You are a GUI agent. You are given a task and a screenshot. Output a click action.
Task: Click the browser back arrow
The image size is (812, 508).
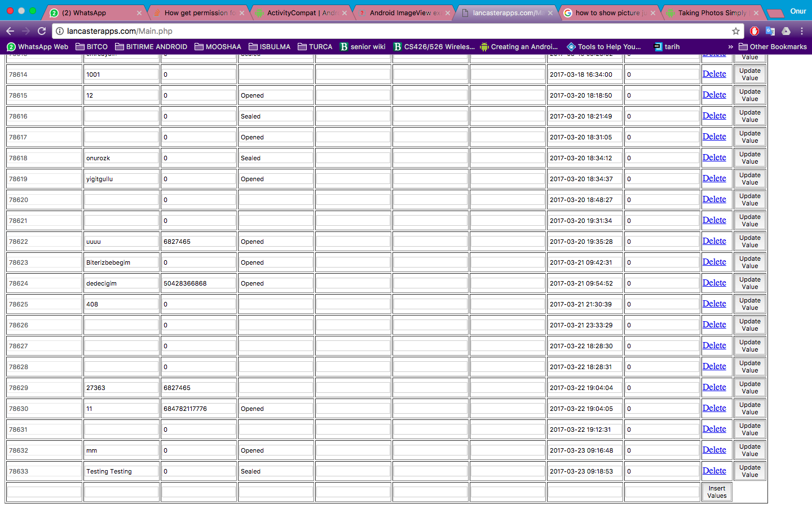[10, 31]
